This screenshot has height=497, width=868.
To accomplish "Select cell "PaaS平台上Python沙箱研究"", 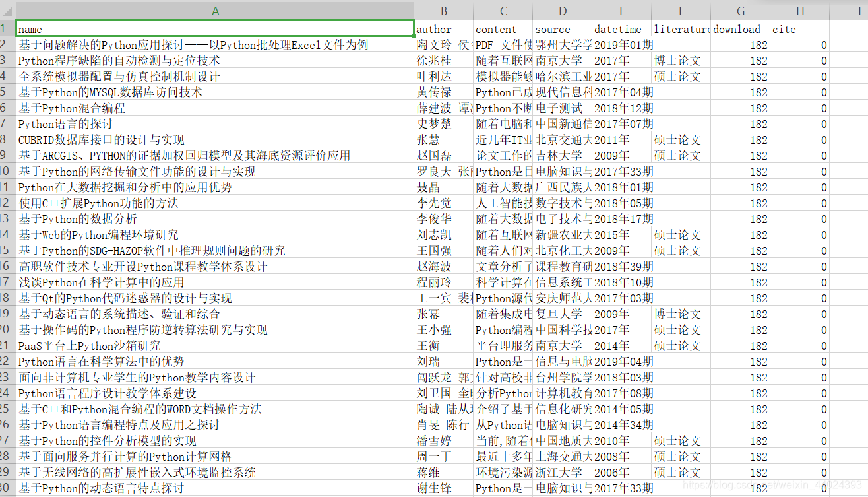I will 215,346.
